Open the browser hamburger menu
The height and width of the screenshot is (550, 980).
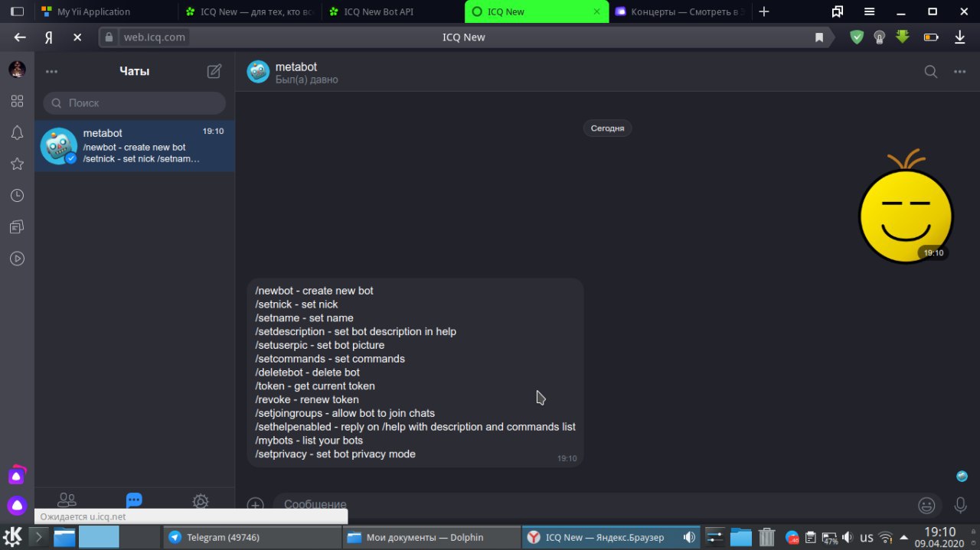pyautogui.click(x=870, y=11)
